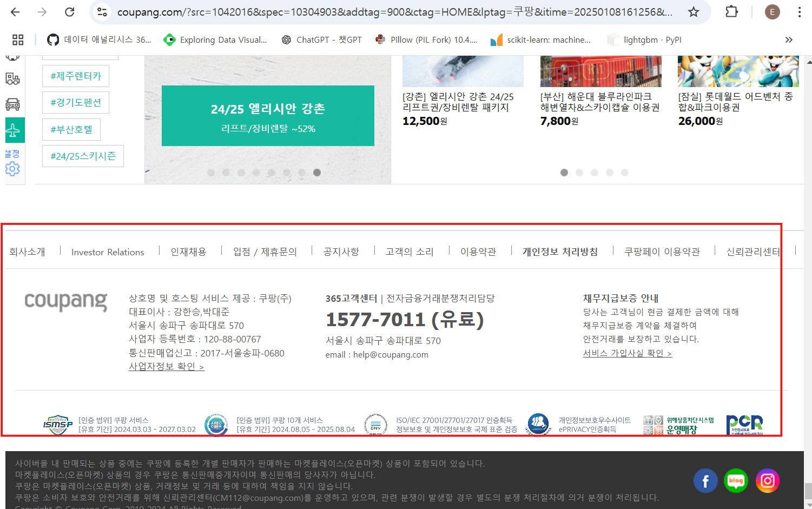This screenshot has height=509, width=812.
Task: Click the #24/25스키시즌 hashtag button
Action: pos(83,156)
